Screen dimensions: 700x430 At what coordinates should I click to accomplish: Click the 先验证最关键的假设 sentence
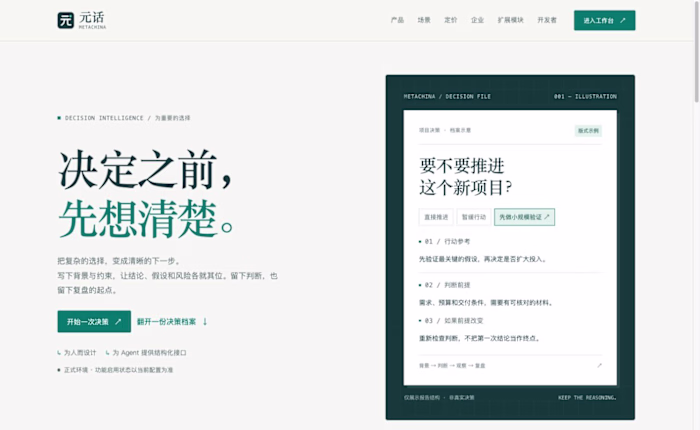coord(483,259)
